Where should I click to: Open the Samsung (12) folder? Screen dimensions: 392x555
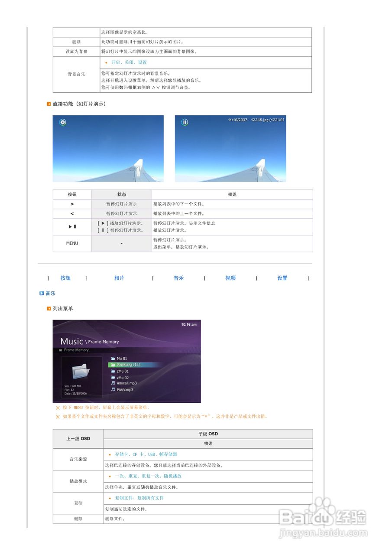coord(129,365)
